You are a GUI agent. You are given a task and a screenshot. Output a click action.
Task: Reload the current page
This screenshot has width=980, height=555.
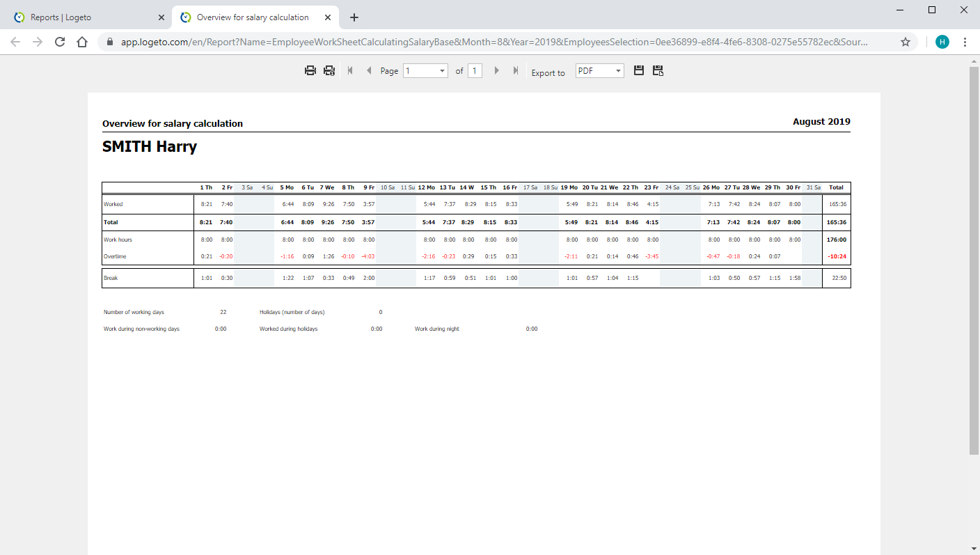60,42
